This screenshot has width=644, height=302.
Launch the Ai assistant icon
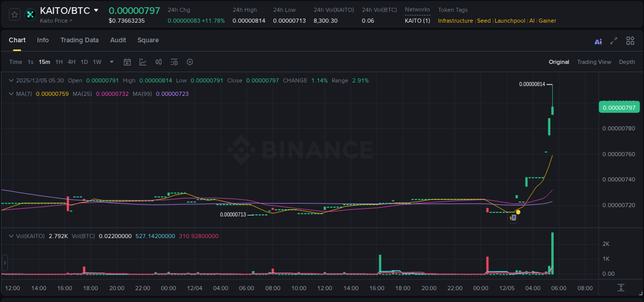click(x=598, y=41)
